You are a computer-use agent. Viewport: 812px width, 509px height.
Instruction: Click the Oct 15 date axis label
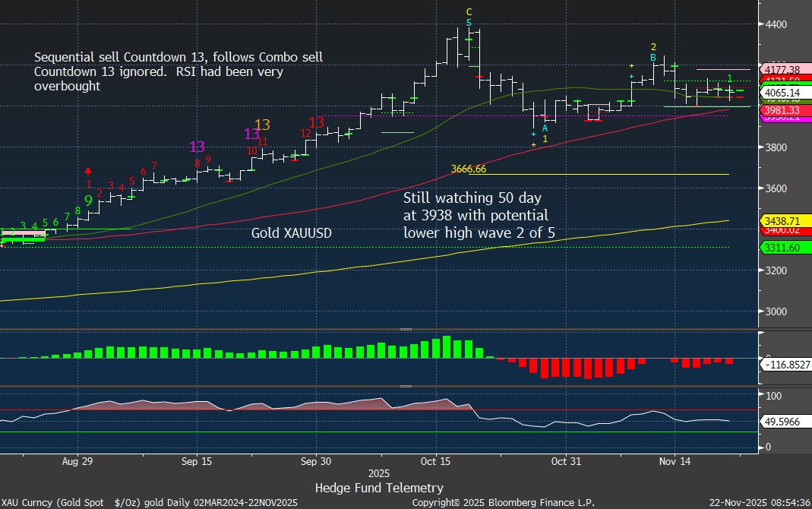coord(435,461)
